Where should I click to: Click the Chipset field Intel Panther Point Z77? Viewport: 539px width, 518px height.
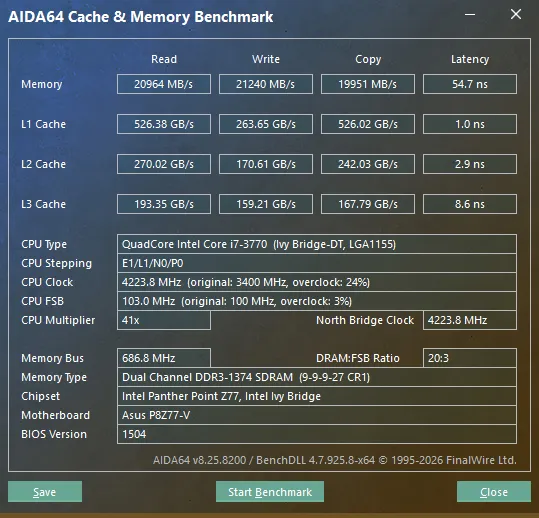click(317, 396)
